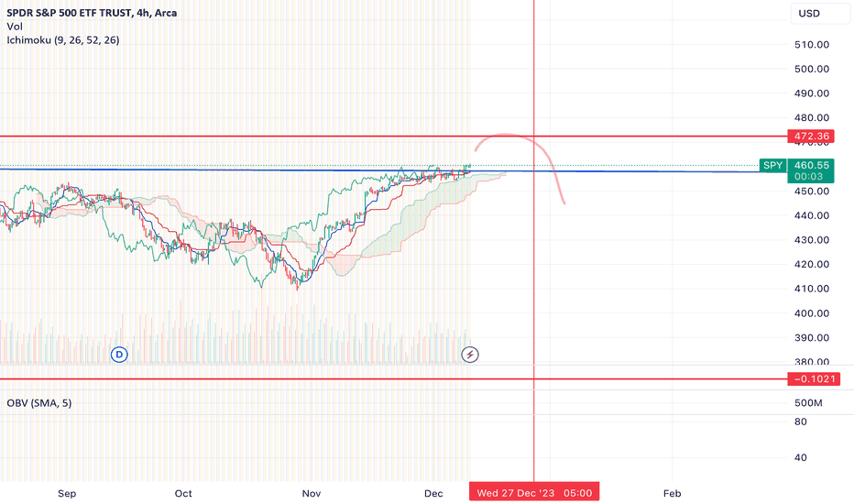The width and height of the screenshot is (854, 504).
Task: Click the 420.00 price axis label
Action: tap(812, 264)
